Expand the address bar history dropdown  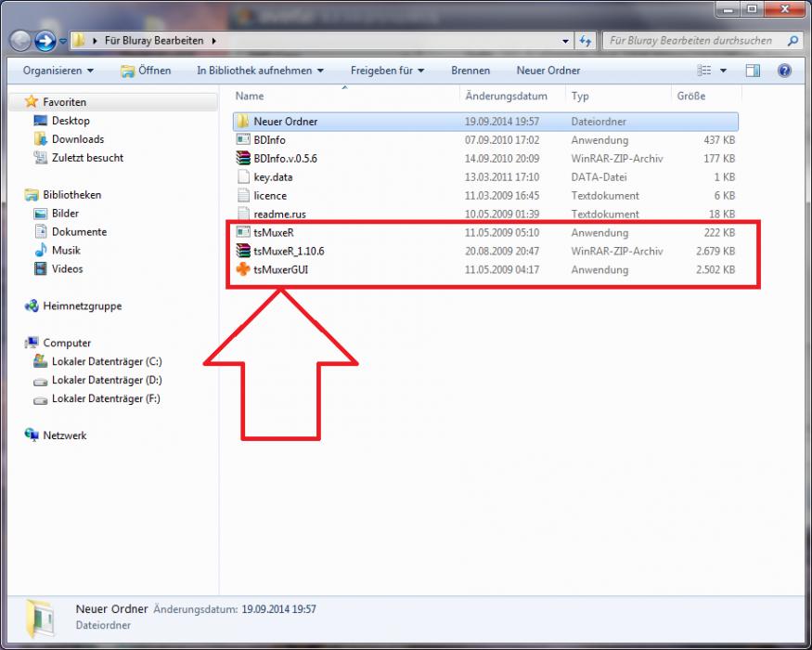pos(565,41)
